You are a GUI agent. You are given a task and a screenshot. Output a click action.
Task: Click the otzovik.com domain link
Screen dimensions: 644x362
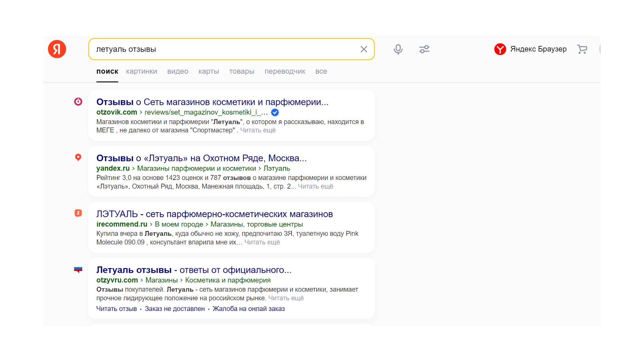pyautogui.click(x=117, y=112)
